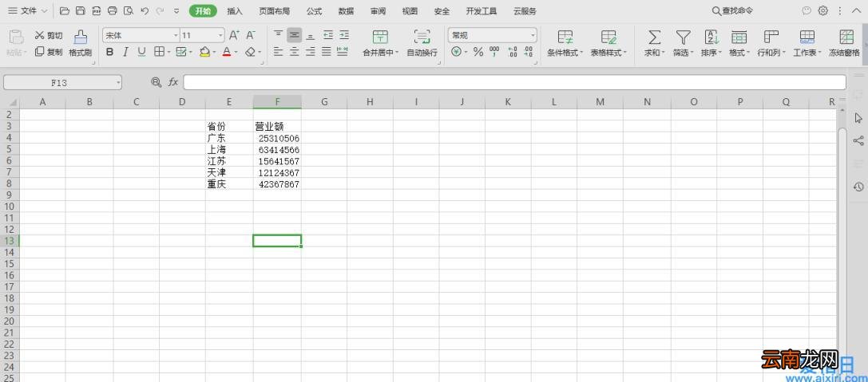Toggle Bold formatting
The height and width of the screenshot is (382, 868).
[x=109, y=52]
